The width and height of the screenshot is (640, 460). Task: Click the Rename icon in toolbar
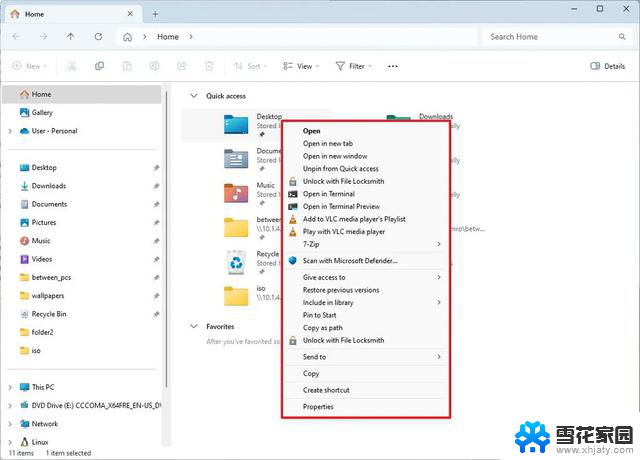point(154,66)
